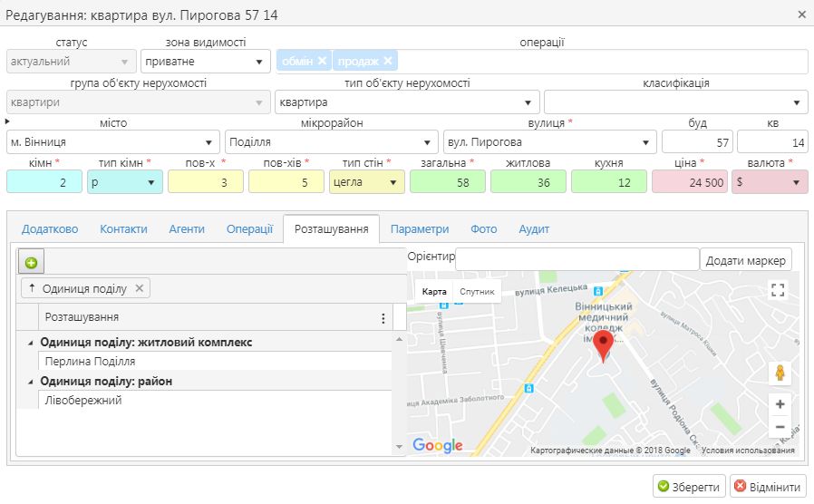Remove the 'обмін' operation tag
Viewport: 814px width, 504px height.
pyautogui.click(x=322, y=61)
